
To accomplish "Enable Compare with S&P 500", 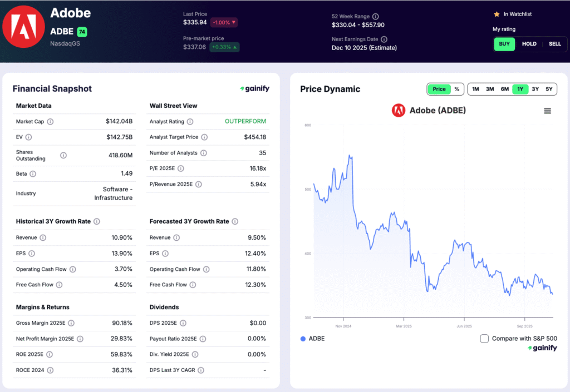I will pos(484,338).
